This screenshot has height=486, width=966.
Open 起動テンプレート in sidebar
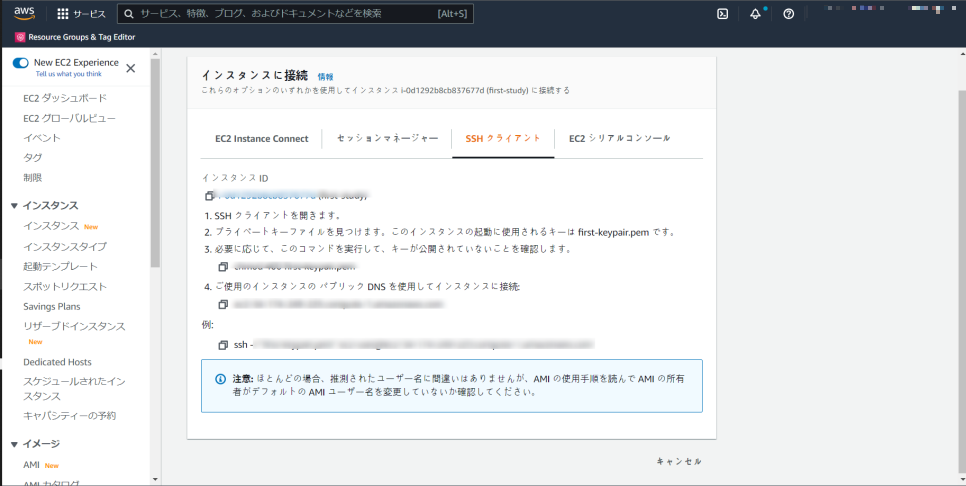(x=60, y=267)
